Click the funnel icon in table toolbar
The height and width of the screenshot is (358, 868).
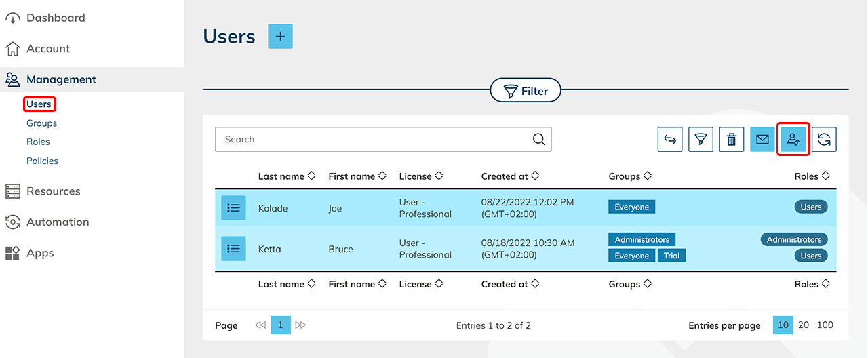701,140
